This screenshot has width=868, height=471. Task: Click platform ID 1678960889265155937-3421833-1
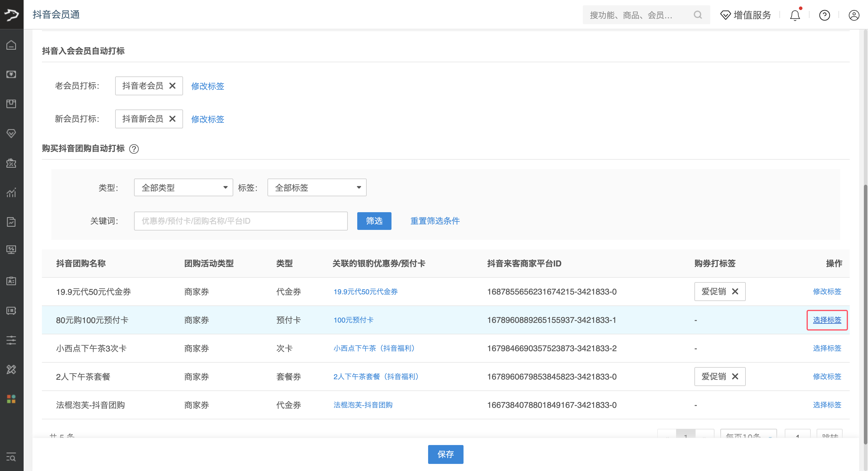pos(552,320)
